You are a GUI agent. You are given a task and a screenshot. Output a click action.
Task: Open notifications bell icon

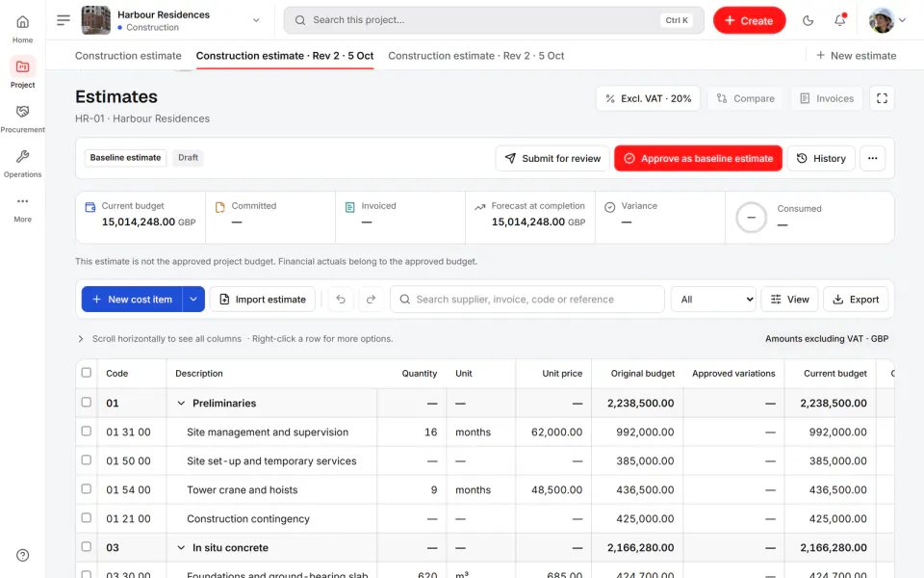pos(839,20)
